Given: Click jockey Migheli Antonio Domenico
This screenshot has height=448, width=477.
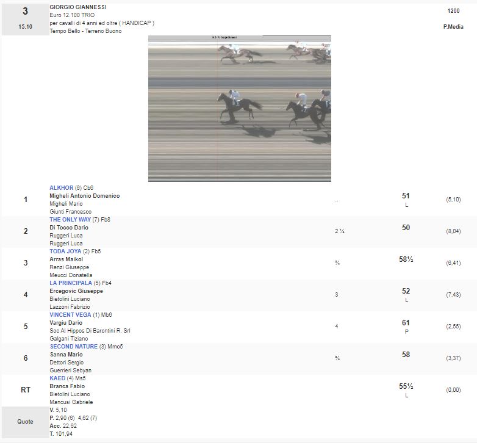Looking at the screenshot, I should (84, 196).
